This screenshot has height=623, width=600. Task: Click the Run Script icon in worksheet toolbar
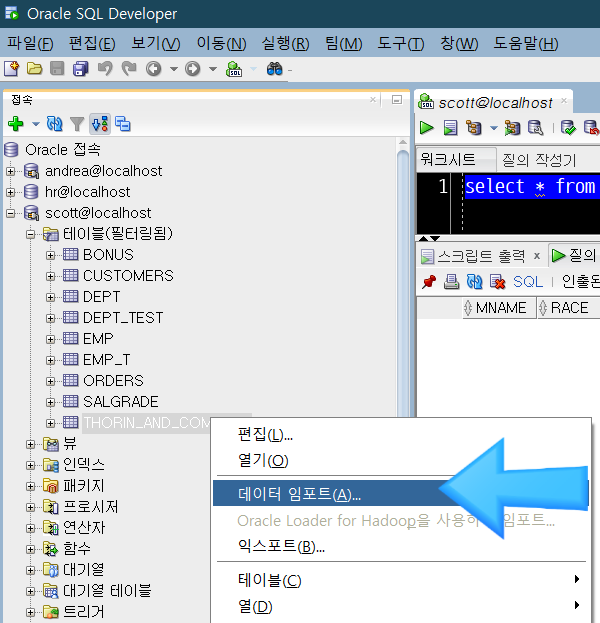(x=450, y=128)
